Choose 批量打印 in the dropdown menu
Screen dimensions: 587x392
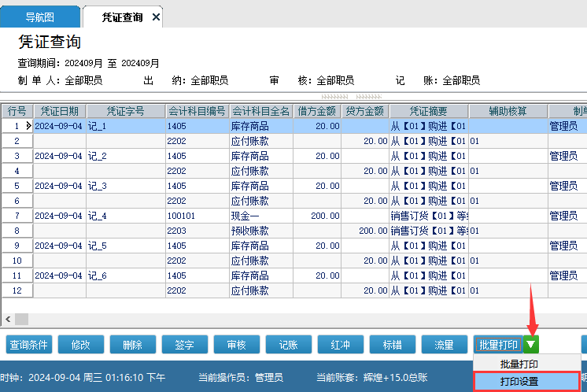click(x=519, y=364)
